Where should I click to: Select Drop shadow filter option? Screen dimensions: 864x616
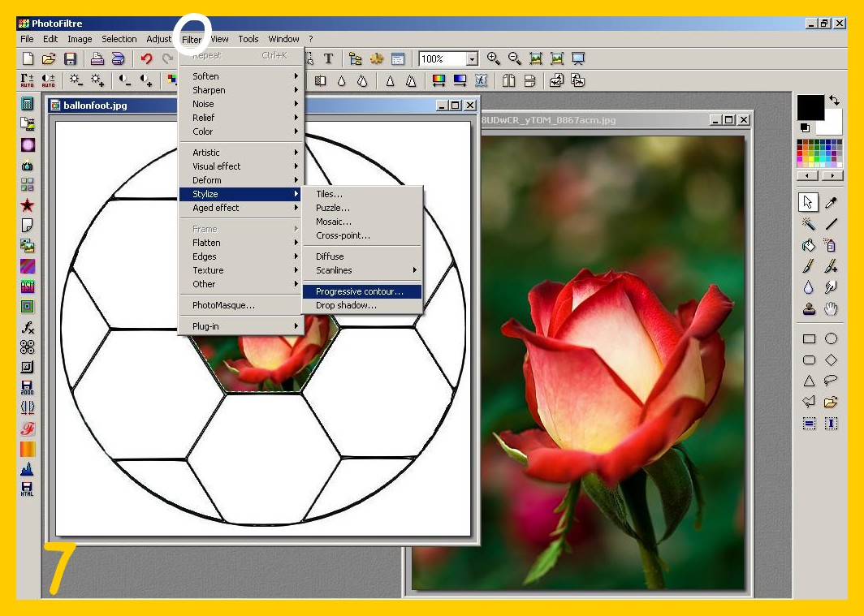[x=346, y=305]
